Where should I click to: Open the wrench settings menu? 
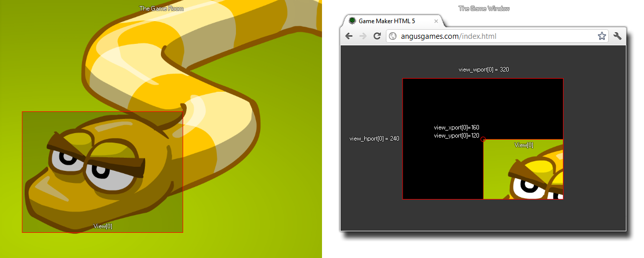point(617,36)
